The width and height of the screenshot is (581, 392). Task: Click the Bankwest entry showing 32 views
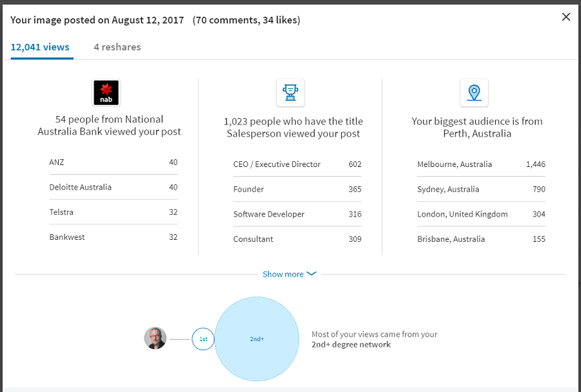(113, 237)
